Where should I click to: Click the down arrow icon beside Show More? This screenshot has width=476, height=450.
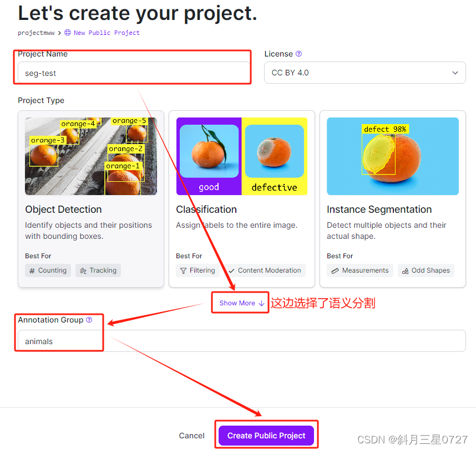click(261, 303)
